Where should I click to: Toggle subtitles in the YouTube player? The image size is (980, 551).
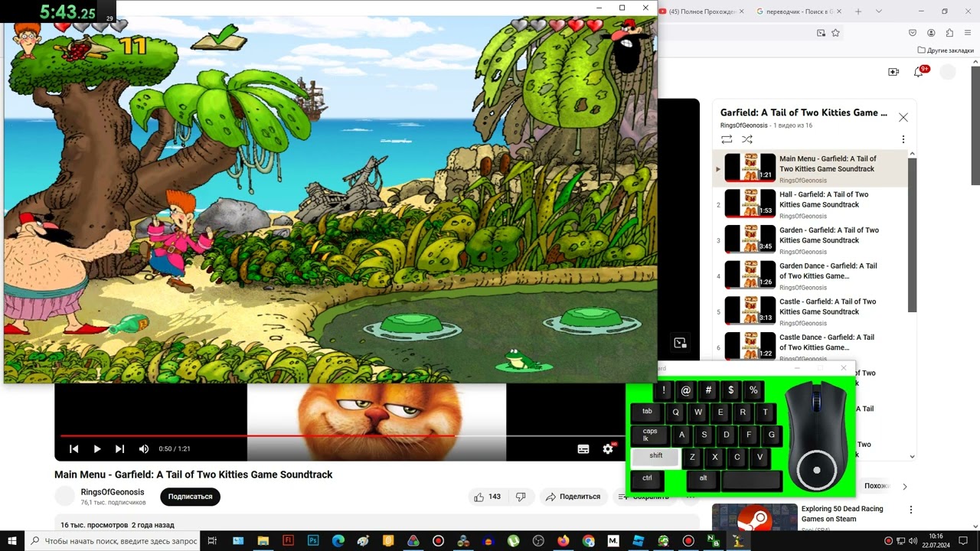point(583,449)
